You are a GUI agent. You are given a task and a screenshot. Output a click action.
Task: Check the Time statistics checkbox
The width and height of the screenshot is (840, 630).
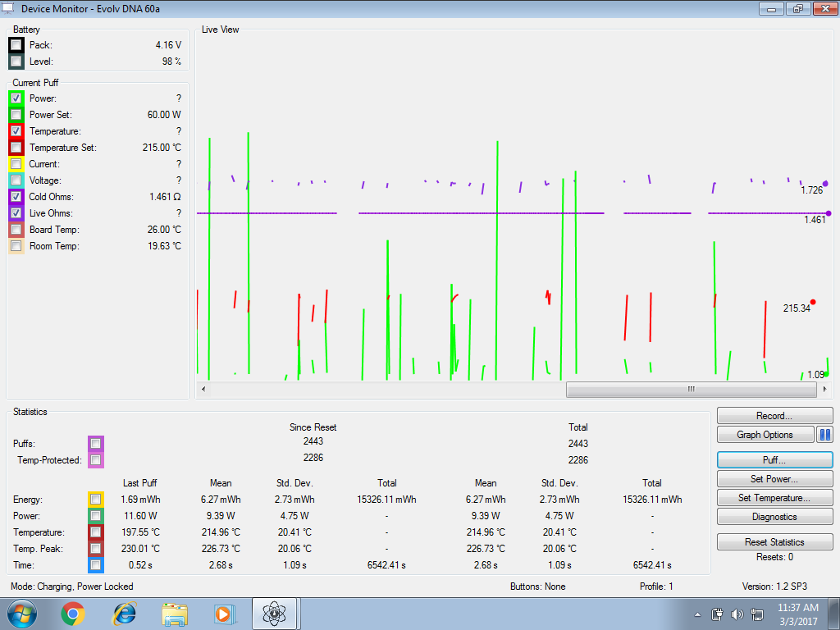(x=95, y=564)
